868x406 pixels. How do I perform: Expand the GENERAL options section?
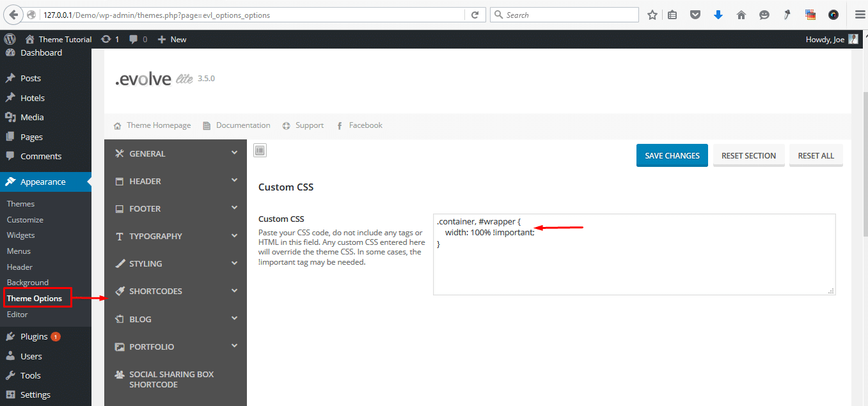coord(175,153)
